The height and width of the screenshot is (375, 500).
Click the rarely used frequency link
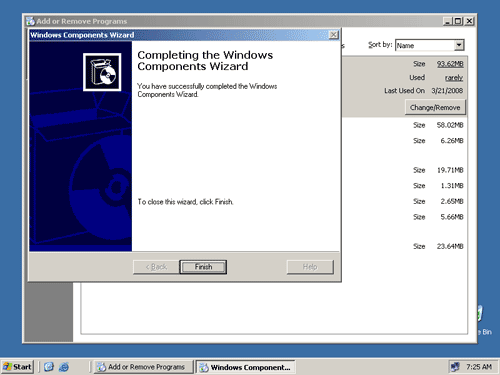(454, 78)
